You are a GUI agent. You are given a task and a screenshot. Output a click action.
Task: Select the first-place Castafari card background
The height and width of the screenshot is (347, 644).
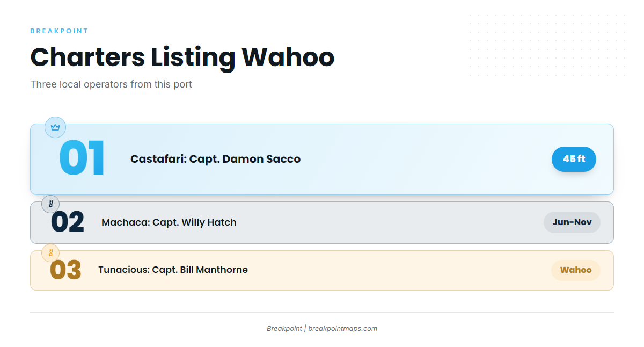[x=322, y=159]
